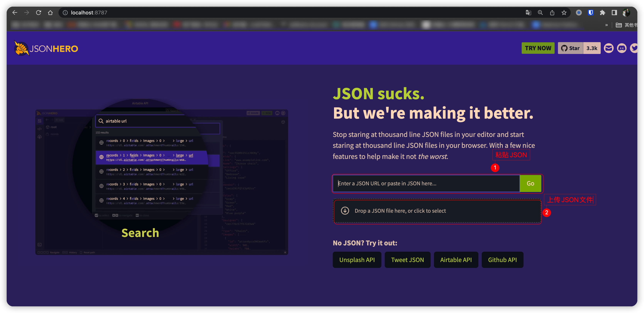
Task: Open the extensions puzzle icon
Action: 603,13
